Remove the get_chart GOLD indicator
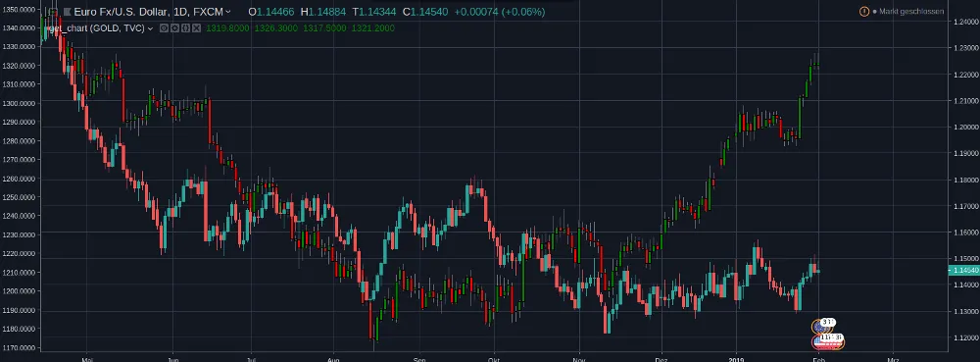The image size is (980, 362). tap(196, 28)
